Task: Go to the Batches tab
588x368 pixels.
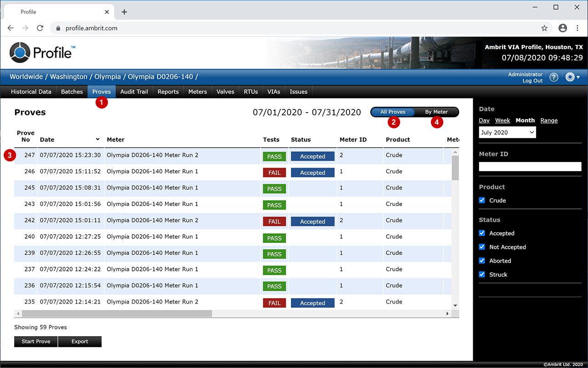Action: coord(72,92)
